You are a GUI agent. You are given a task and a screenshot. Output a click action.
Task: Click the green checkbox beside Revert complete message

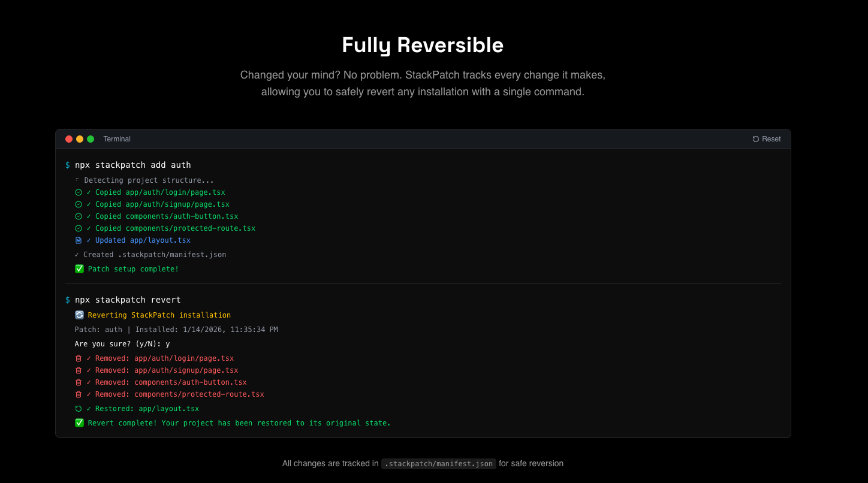79,422
